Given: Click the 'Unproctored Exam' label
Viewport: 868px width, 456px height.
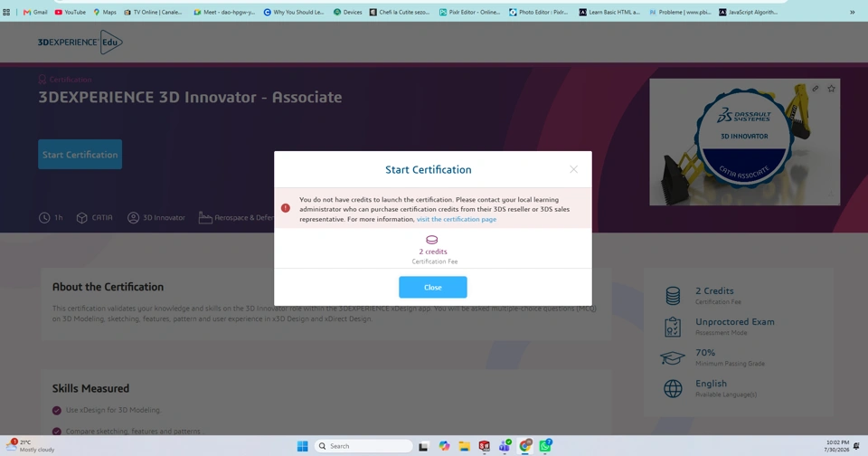Looking at the screenshot, I should tap(734, 322).
